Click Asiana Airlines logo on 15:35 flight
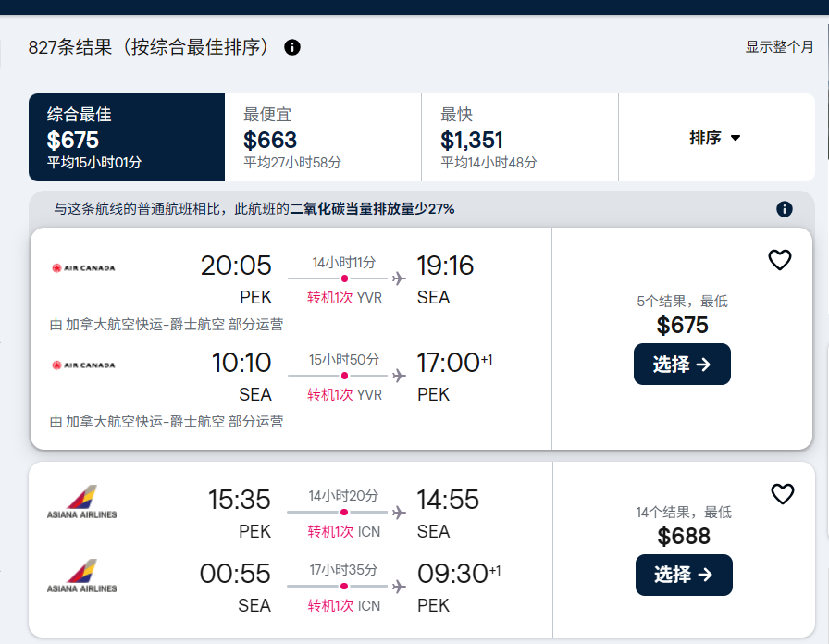Viewport: 829px width, 644px height. [x=82, y=502]
